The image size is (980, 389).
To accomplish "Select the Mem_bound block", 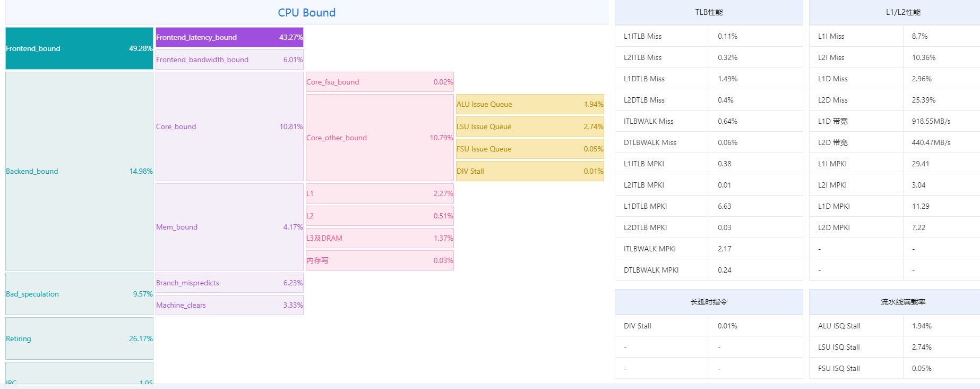I will [229, 227].
